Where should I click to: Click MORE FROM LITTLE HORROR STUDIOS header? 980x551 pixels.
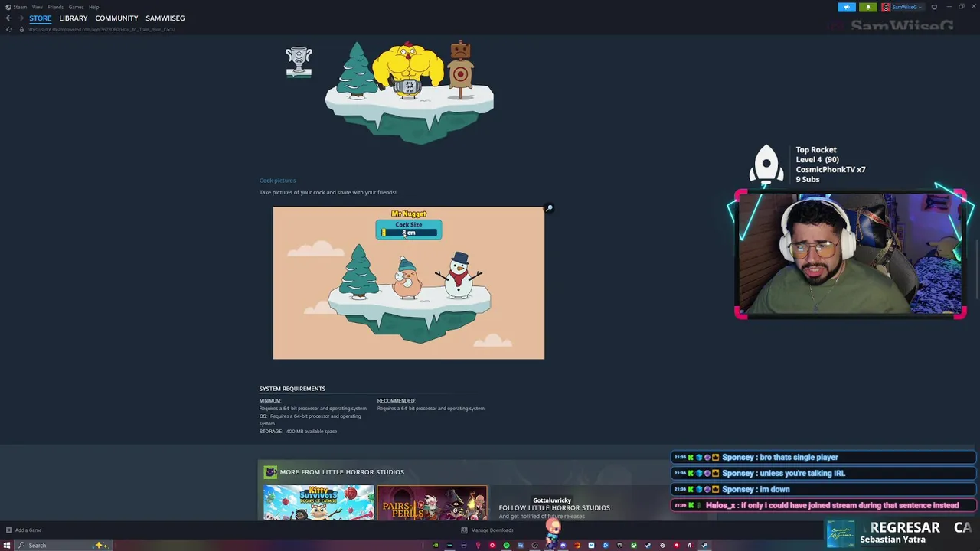coord(341,472)
